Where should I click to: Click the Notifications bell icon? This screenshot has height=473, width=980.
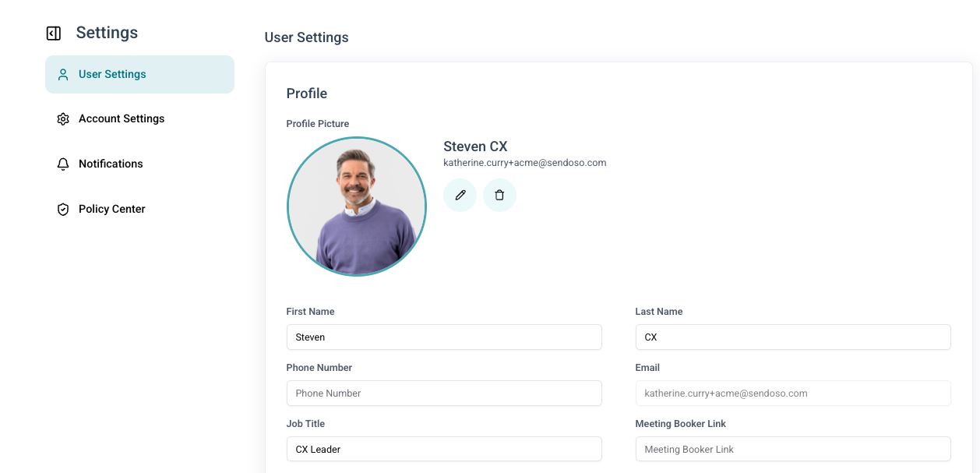click(63, 164)
